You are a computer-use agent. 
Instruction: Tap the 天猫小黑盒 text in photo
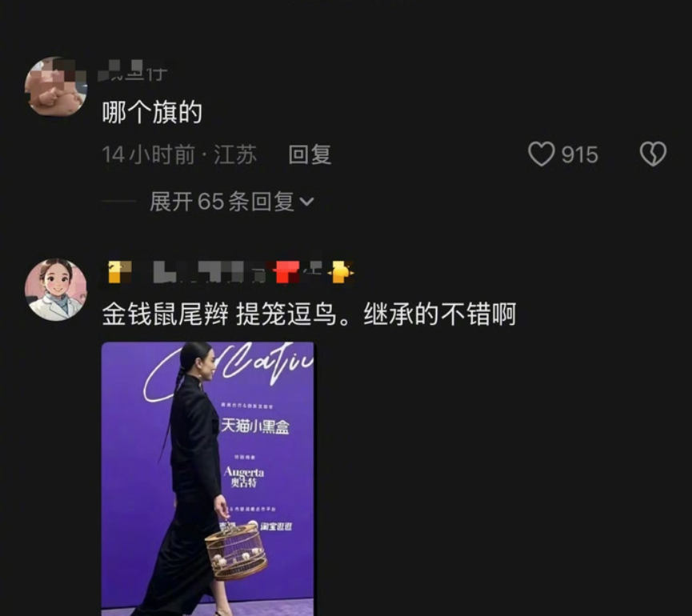point(255,426)
